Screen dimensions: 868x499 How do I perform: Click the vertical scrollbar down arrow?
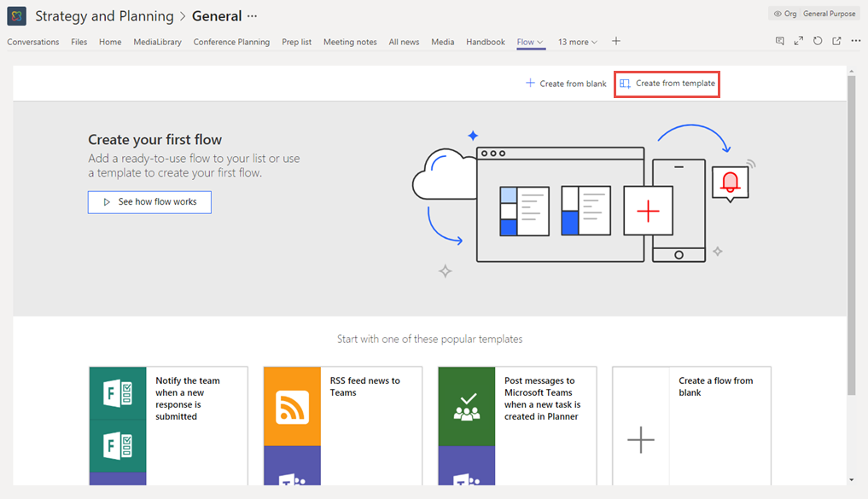pos(851,479)
